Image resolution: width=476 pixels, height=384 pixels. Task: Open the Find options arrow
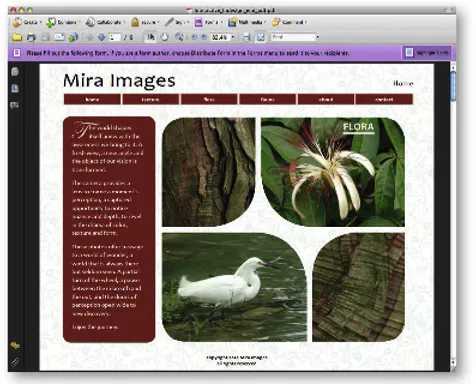click(317, 37)
